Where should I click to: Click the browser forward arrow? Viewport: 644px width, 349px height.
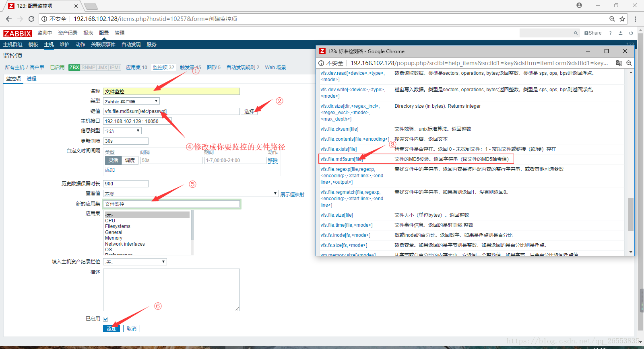(x=20, y=19)
